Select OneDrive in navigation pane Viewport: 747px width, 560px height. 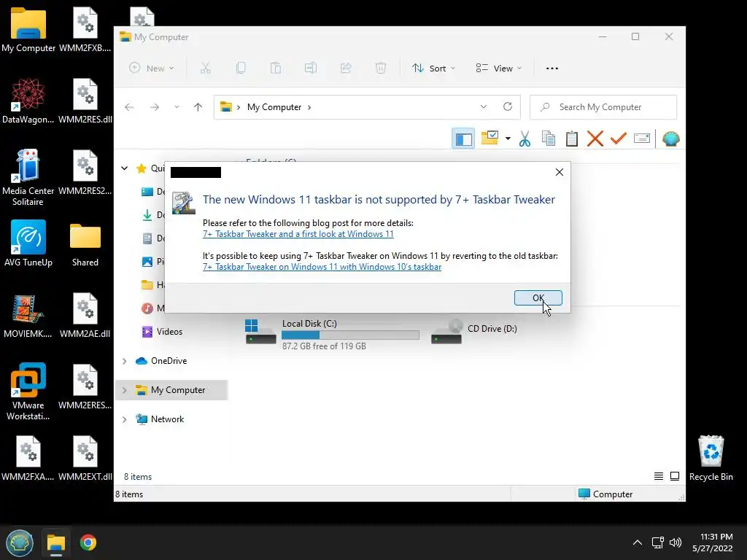pyautogui.click(x=169, y=360)
